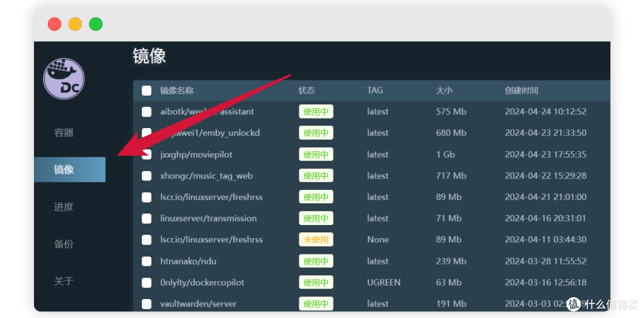Click the red close window button
This screenshot has height=318, width=644.
coord(55,24)
